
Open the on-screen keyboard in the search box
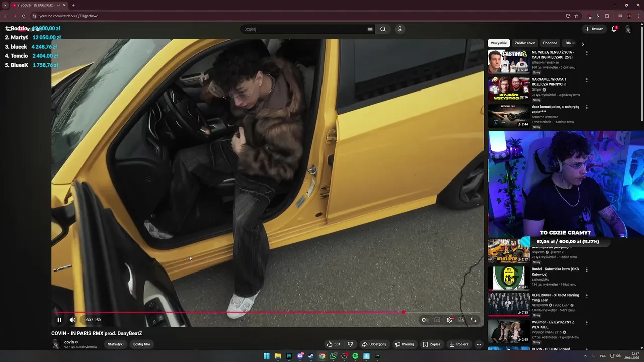tap(370, 29)
